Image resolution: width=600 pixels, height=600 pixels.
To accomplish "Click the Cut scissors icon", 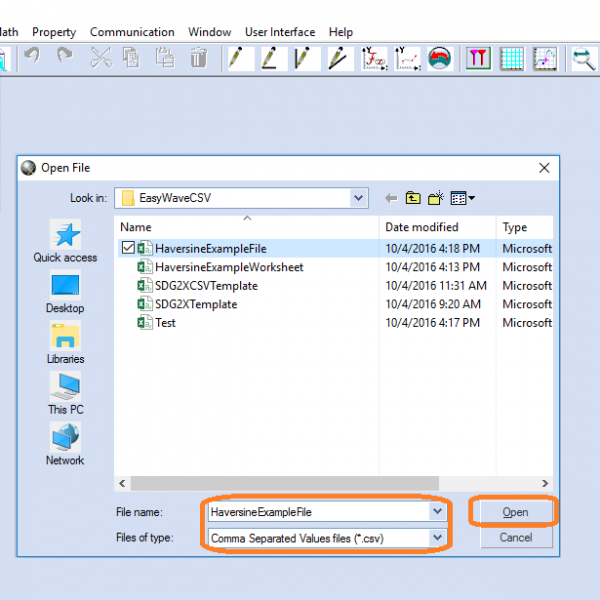I will [100, 58].
